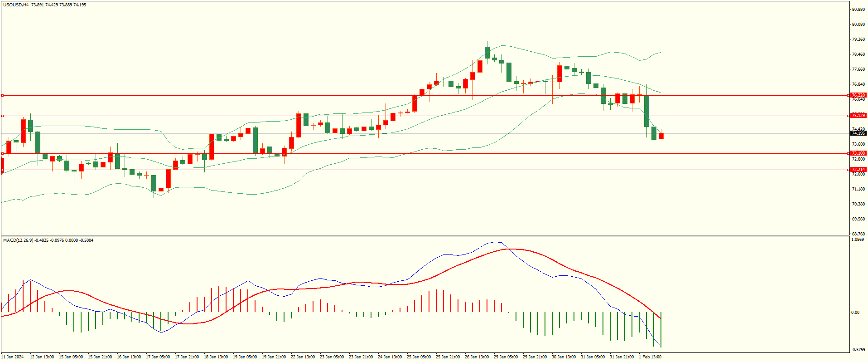Click the 15 Jan 05:00 time label
The height and width of the screenshot is (362, 868).
71,357
